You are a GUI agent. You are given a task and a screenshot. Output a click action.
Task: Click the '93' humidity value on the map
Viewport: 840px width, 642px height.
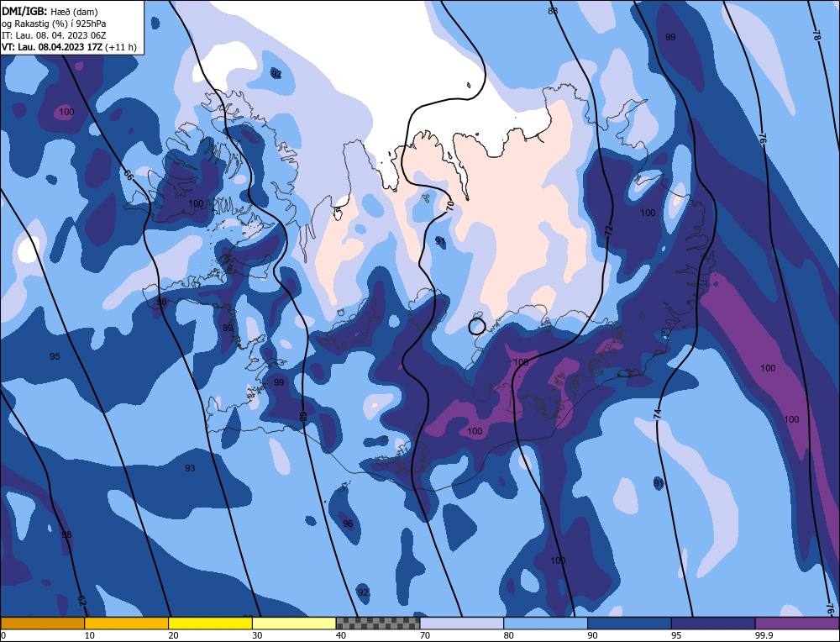190,468
